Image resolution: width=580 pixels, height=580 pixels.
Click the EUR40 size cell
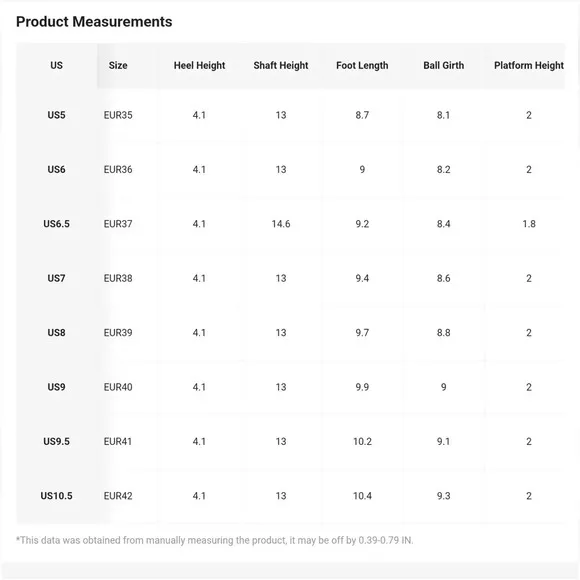118,387
